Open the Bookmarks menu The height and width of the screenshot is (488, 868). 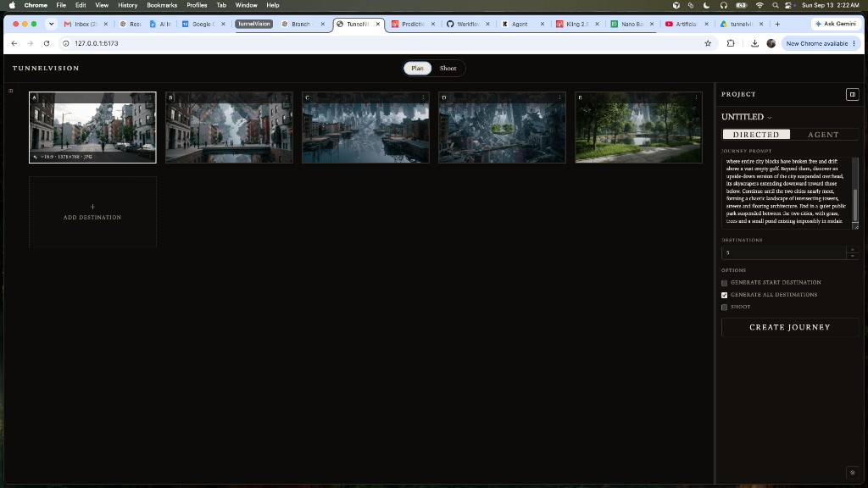click(x=162, y=5)
